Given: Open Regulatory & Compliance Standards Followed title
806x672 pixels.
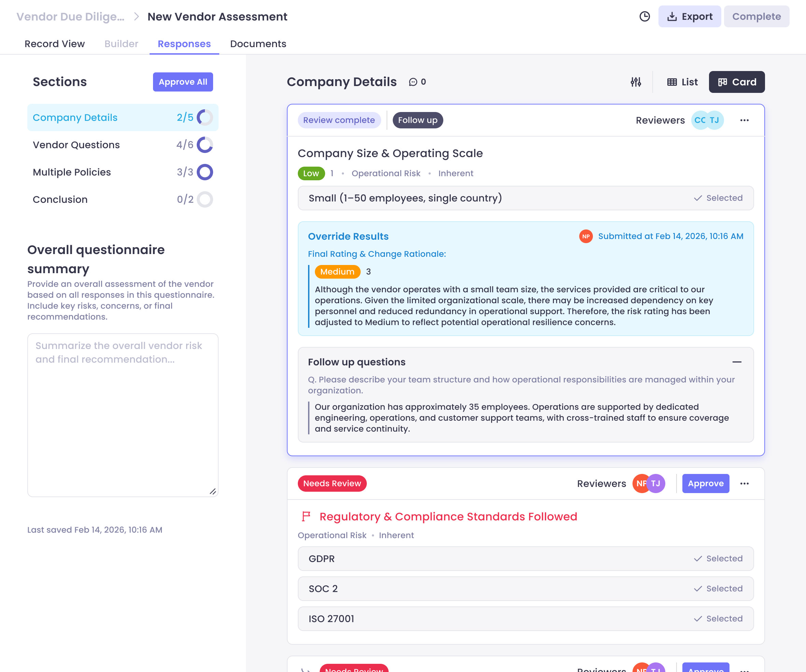Looking at the screenshot, I should (448, 517).
